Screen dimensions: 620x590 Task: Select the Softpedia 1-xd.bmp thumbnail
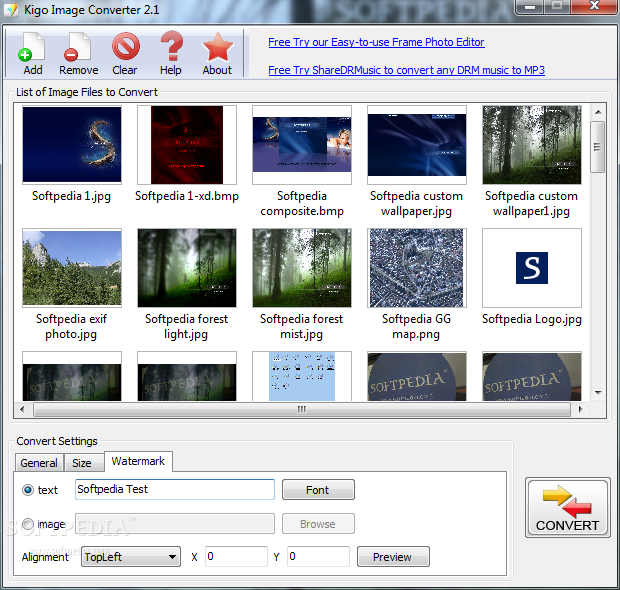click(187, 145)
